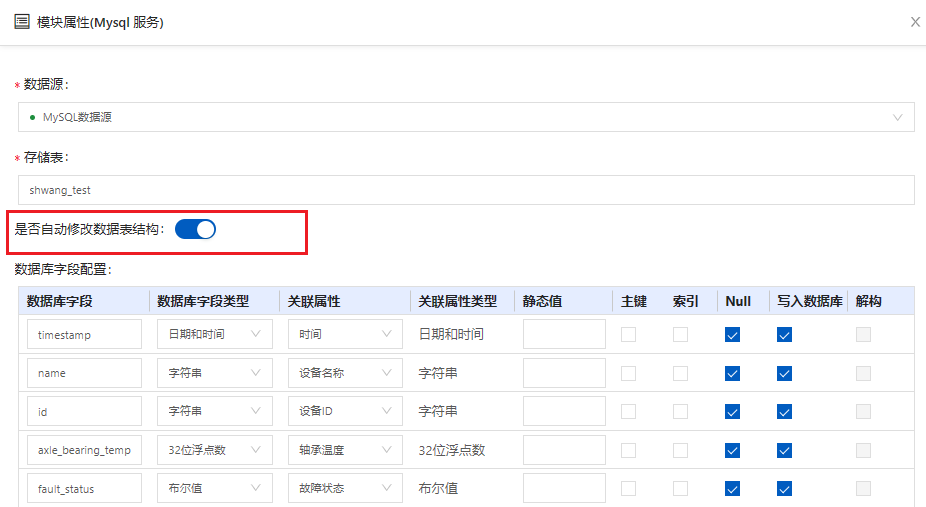
Task: Click the 数据库字段配置 label
Action: pos(63,269)
